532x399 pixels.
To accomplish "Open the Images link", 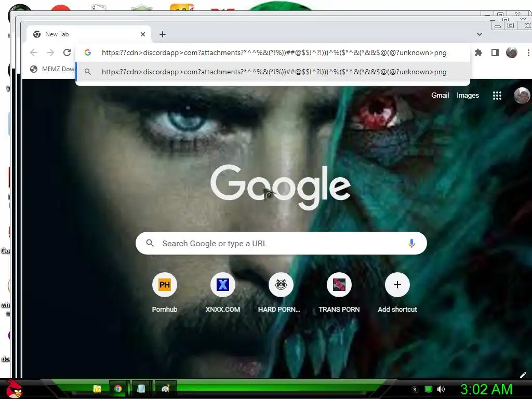I will click(468, 96).
